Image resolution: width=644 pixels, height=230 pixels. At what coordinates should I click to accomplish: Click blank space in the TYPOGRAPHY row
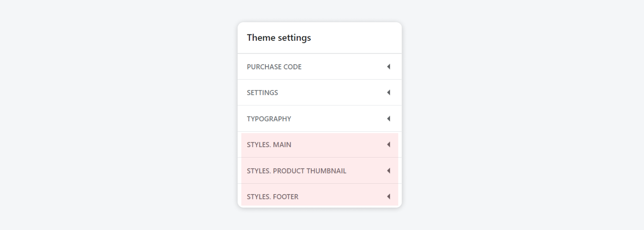coord(337,119)
